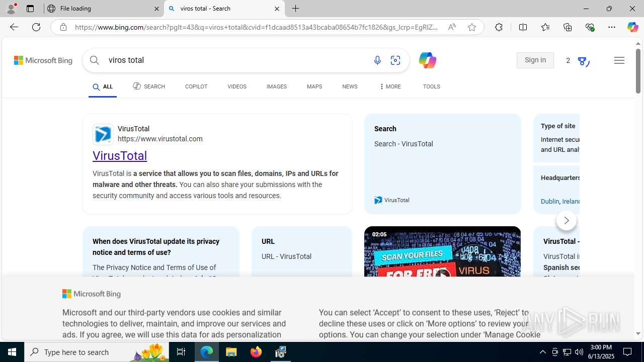644x362 pixels.
Task: View site information lock icon
Action: pos(63,27)
